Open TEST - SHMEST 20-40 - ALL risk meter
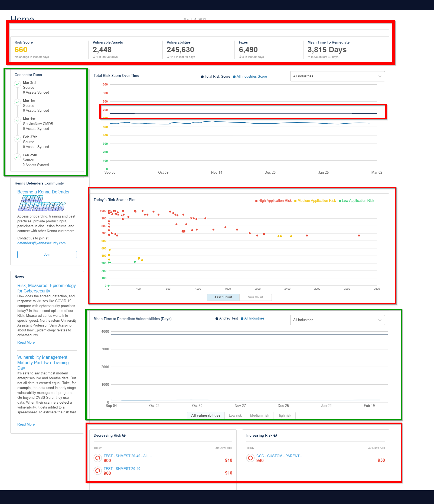Viewport: 434px width, 504px height. click(x=129, y=456)
